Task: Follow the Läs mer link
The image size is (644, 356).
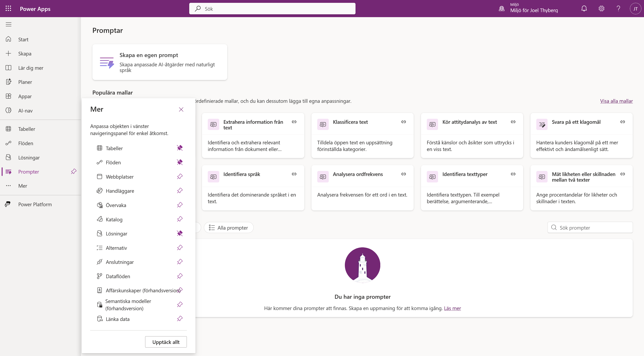Action: click(452, 308)
